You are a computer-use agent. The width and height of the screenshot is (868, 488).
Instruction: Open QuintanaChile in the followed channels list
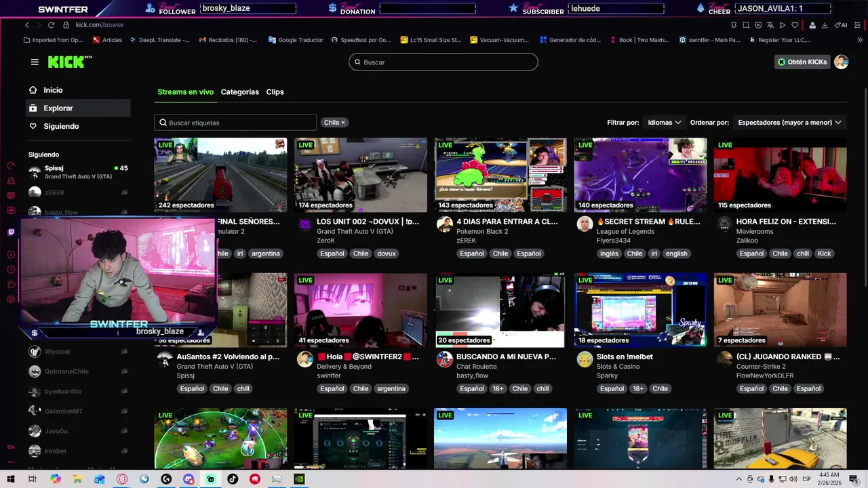coord(78,371)
